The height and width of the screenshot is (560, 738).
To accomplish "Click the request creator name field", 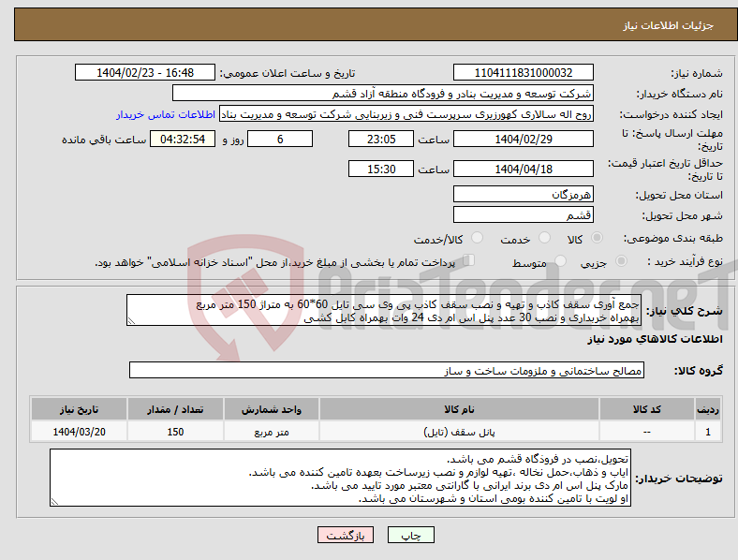I will [406, 114].
